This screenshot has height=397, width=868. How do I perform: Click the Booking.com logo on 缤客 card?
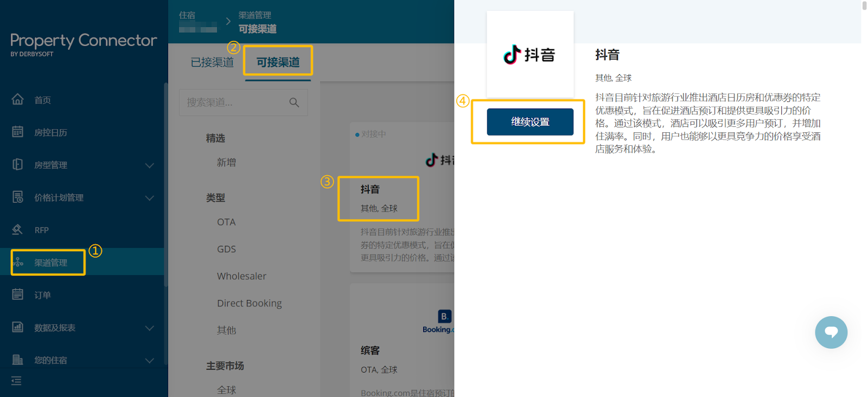(x=438, y=322)
